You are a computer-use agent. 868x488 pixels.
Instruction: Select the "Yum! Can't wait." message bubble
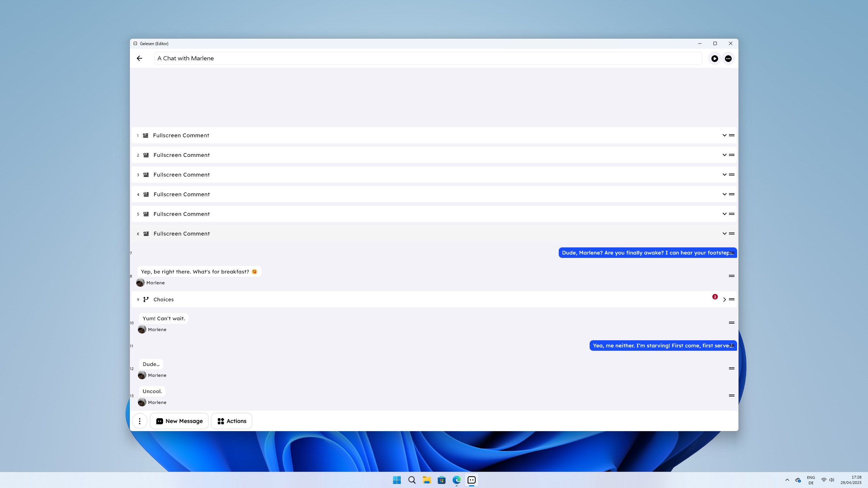click(x=164, y=319)
